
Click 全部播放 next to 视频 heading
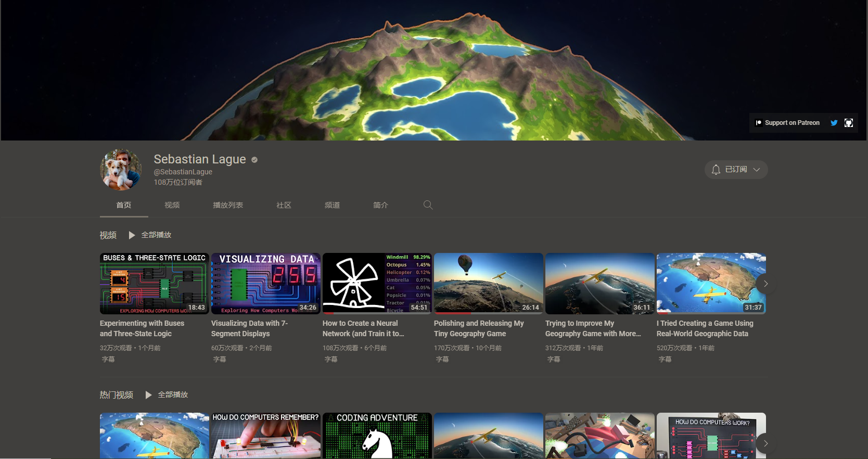(156, 235)
